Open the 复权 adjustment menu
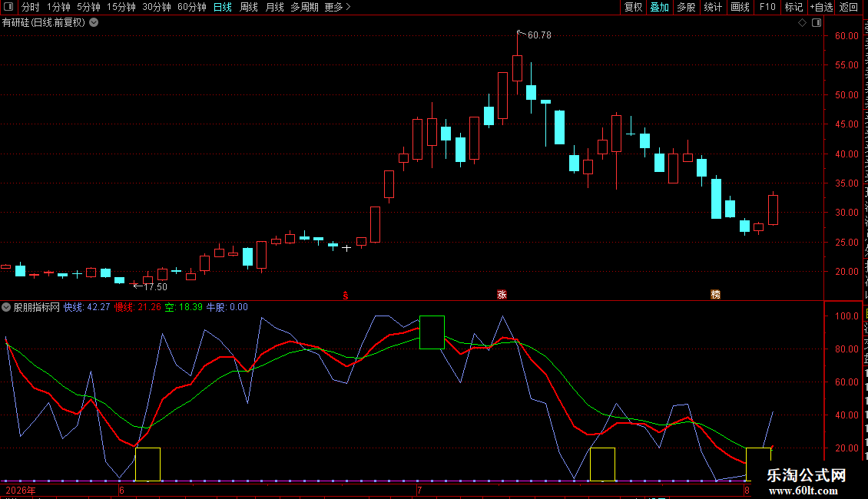Screen dimensions: 868x499 [633, 7]
